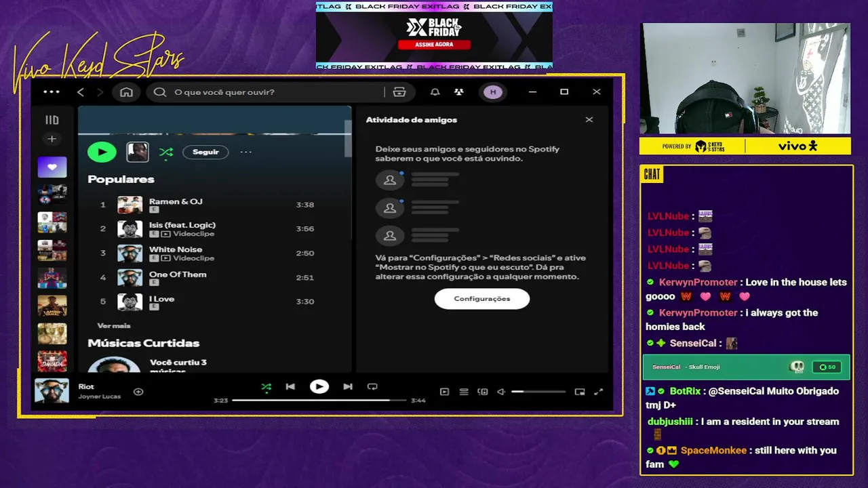Click the Configurações button
This screenshot has width=868, height=488.
click(482, 299)
